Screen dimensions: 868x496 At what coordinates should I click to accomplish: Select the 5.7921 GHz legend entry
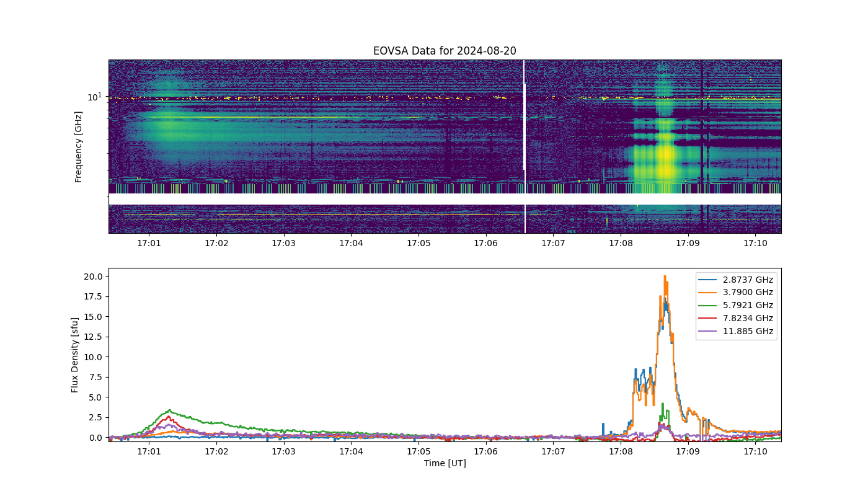pos(737,306)
